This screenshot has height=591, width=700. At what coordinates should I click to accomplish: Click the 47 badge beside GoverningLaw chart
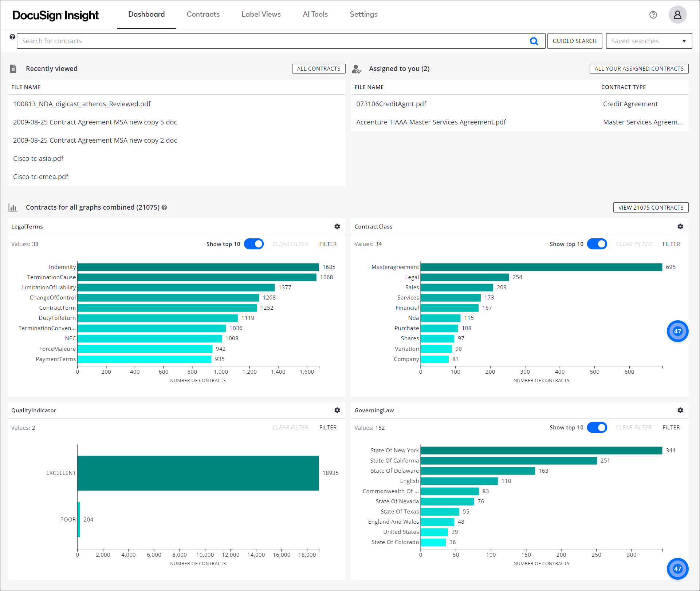click(677, 569)
